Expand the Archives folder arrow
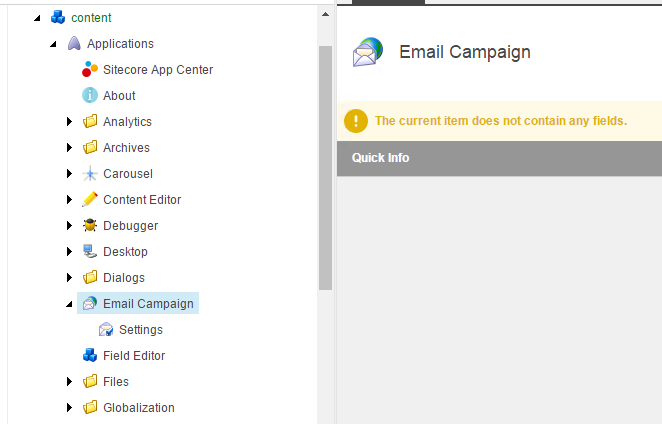The width and height of the screenshot is (662, 424). [69, 147]
